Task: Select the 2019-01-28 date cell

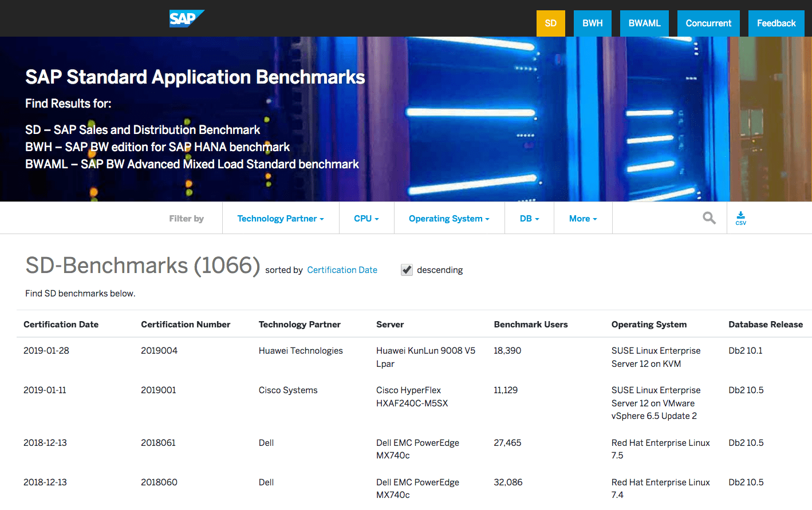Action: [x=46, y=351]
